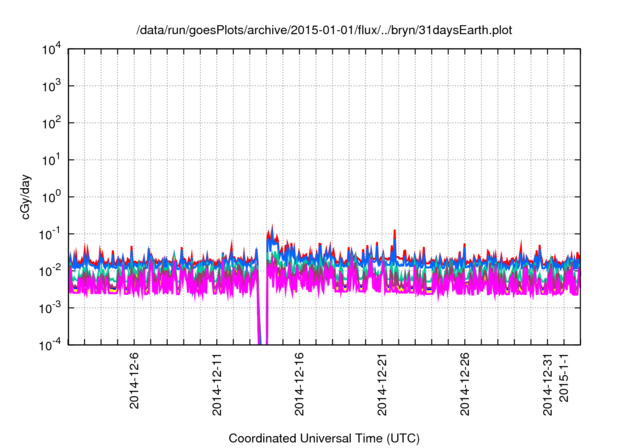Image resolution: width=640 pixels, height=448 pixels.
Task: Click the 10^-2 y-axis tick label
Action: [x=51, y=270]
